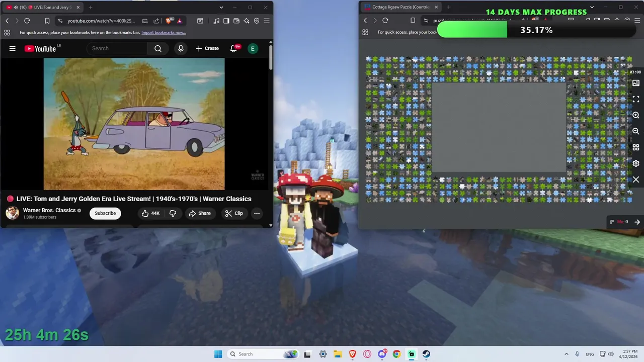Subscribe to Warner Bros. Classics
The width and height of the screenshot is (644, 362).
[x=105, y=213]
